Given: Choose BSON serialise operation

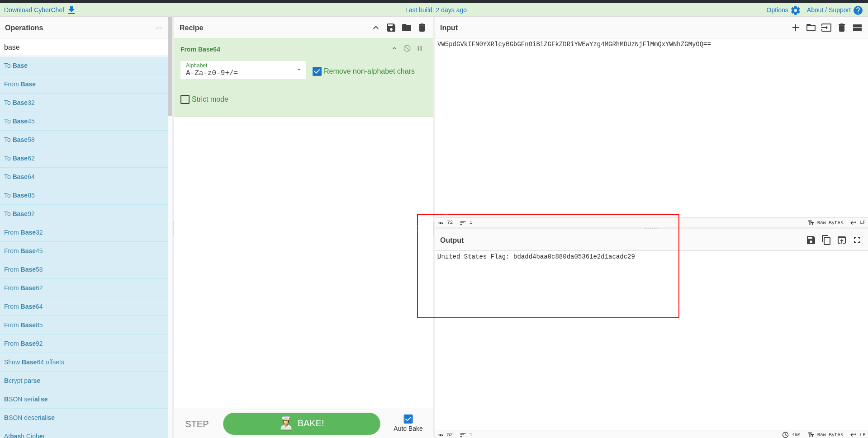Looking at the screenshot, I should [x=84, y=399].
